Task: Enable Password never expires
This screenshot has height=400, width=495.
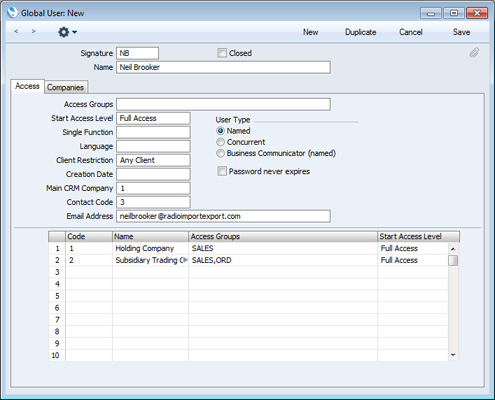Action: coord(222,171)
